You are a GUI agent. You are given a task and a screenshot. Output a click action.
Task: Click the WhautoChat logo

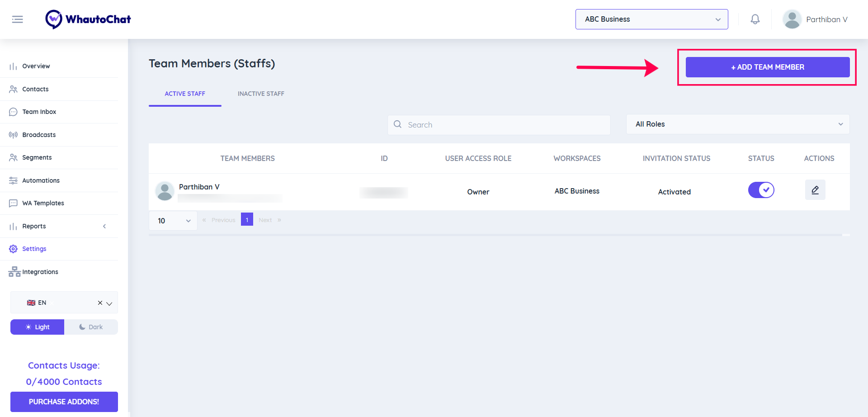(x=88, y=19)
